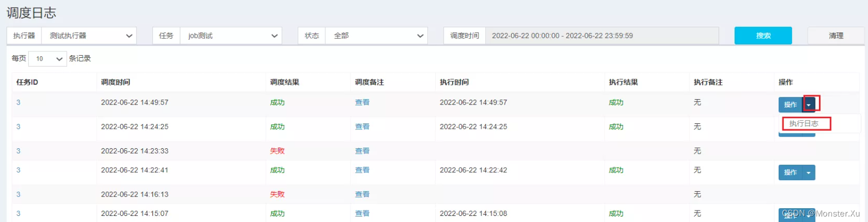868x222 pixels.
Task: Click 失败 status in the 14:16:13 row
Action: tap(277, 194)
